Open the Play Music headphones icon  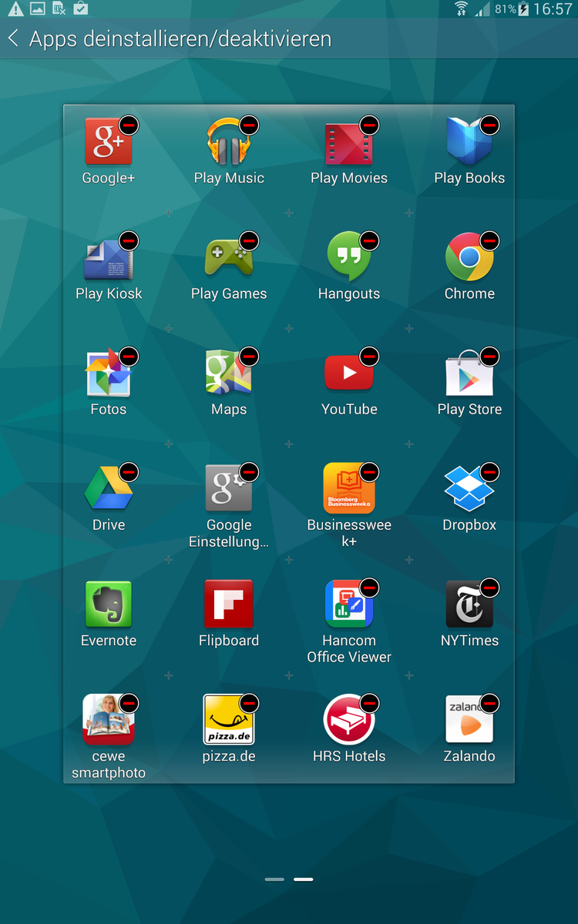click(x=229, y=142)
